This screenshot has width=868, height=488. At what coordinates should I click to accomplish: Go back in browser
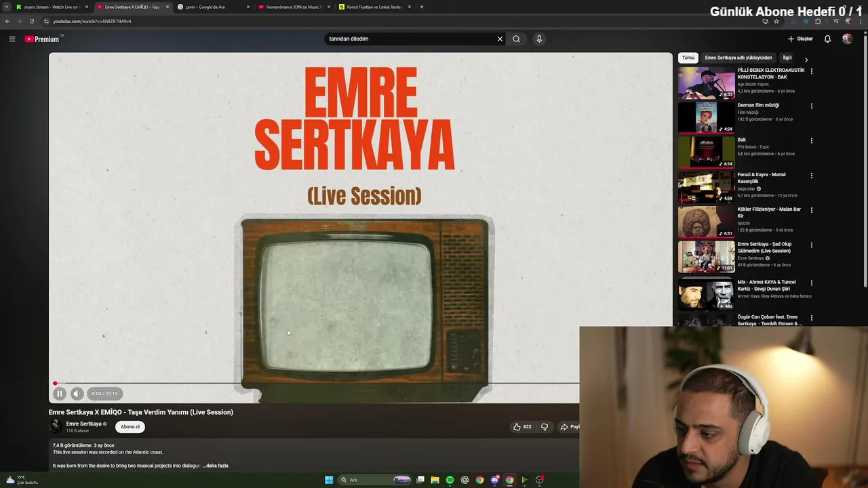(7, 21)
